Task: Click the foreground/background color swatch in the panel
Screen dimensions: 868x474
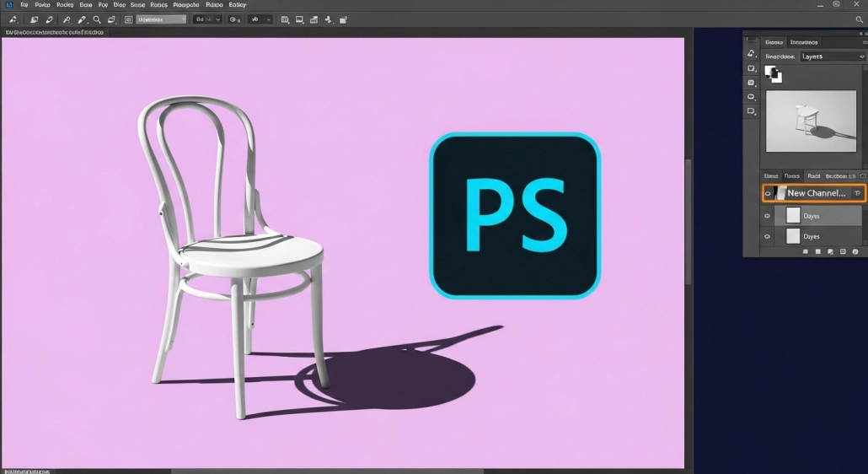Action: pyautogui.click(x=773, y=74)
